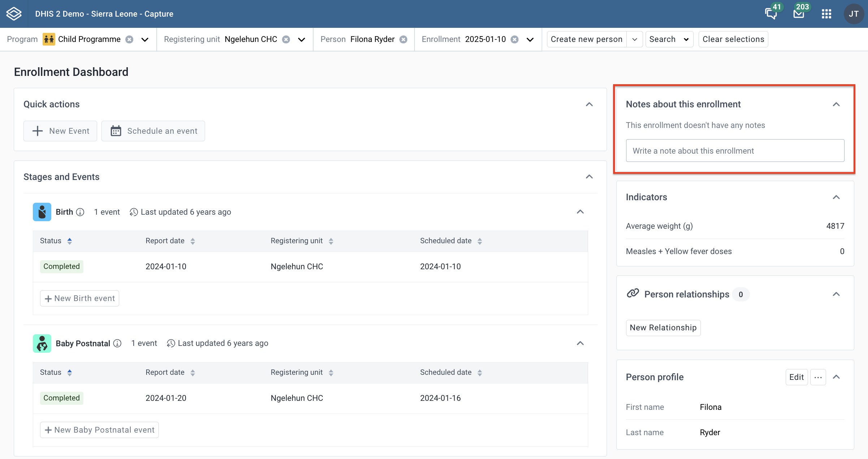Screen dimensions: 868x459
Task: Collapse the Quick actions section
Action: tap(589, 104)
